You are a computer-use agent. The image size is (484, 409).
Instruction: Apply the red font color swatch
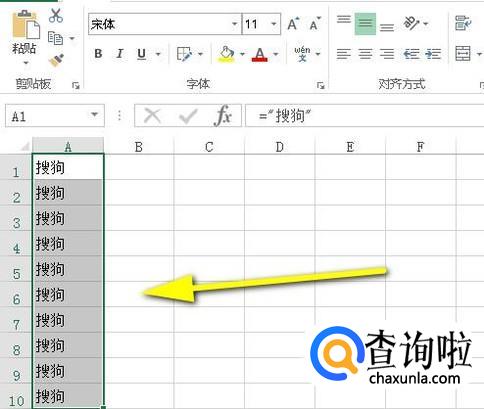click(x=260, y=54)
